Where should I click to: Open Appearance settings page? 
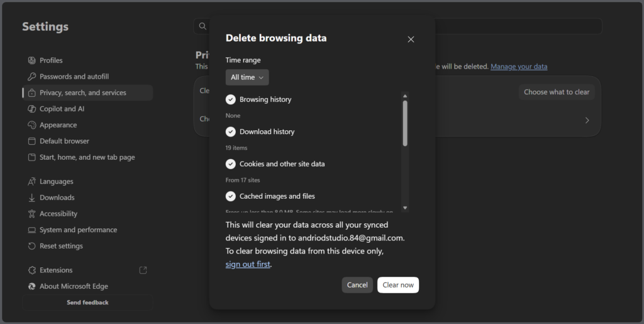[x=87, y=125]
